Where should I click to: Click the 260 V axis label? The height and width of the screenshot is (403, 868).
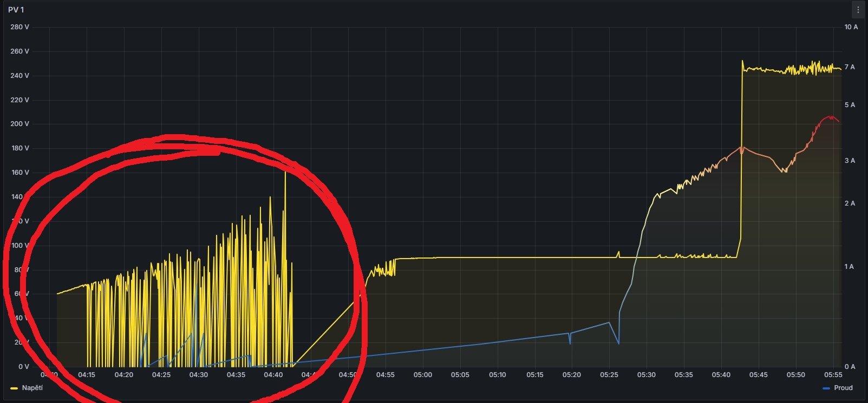pos(19,51)
